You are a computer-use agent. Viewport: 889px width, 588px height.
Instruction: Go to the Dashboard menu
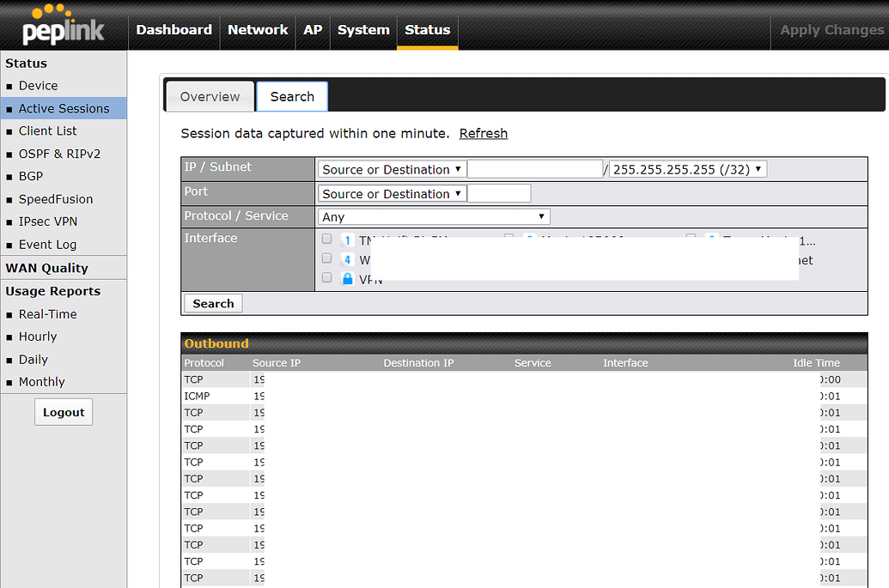pyautogui.click(x=174, y=29)
